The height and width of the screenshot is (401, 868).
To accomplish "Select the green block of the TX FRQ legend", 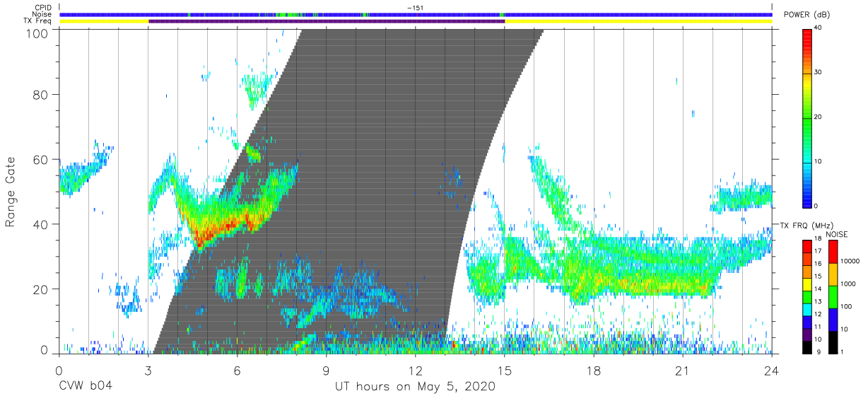I will [x=808, y=296].
